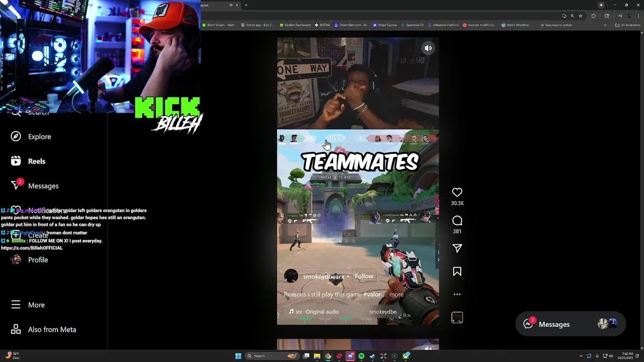Mute the Instagram browser tab audio
This screenshot has width=644, height=362.
(231, 5)
